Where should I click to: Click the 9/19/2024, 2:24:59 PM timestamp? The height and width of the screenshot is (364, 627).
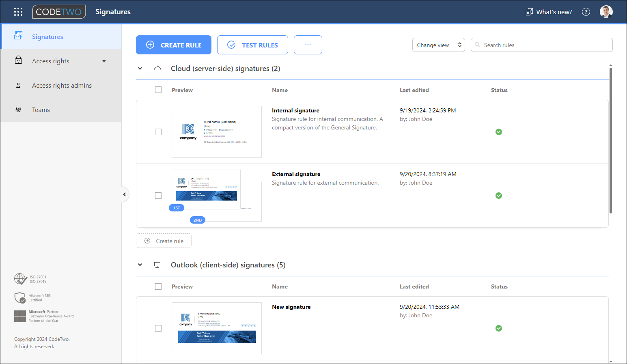click(x=428, y=110)
